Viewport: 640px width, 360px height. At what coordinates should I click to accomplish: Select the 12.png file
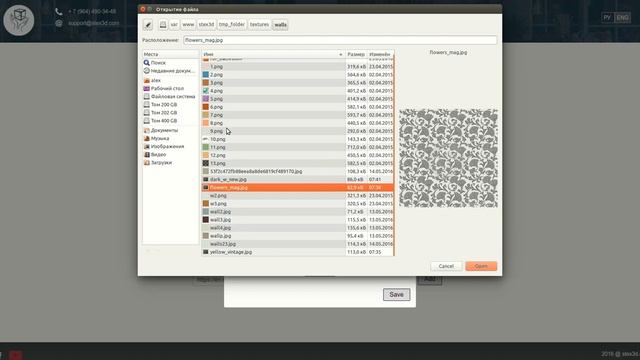coord(297,156)
